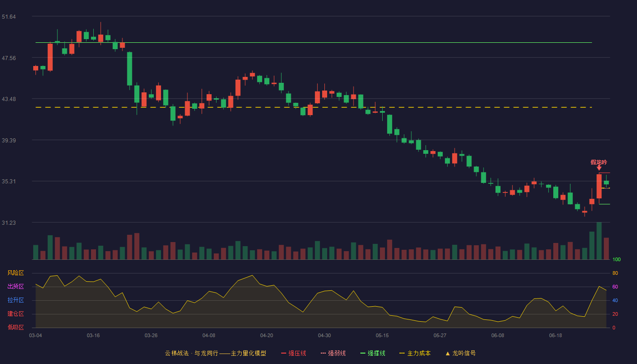The image size is (637, 364).
Task: Toggle the 龙吟信号 legend entry
Action: coord(460,353)
